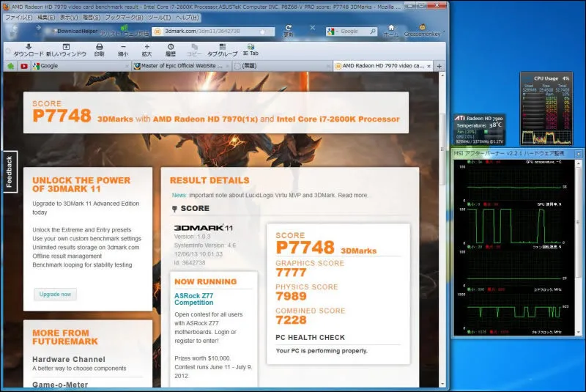
Task: Open the Game-o-Meter link
Action: (60, 384)
